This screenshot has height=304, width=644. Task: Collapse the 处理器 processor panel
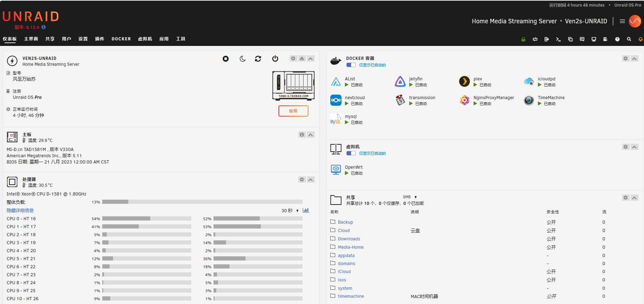311,179
